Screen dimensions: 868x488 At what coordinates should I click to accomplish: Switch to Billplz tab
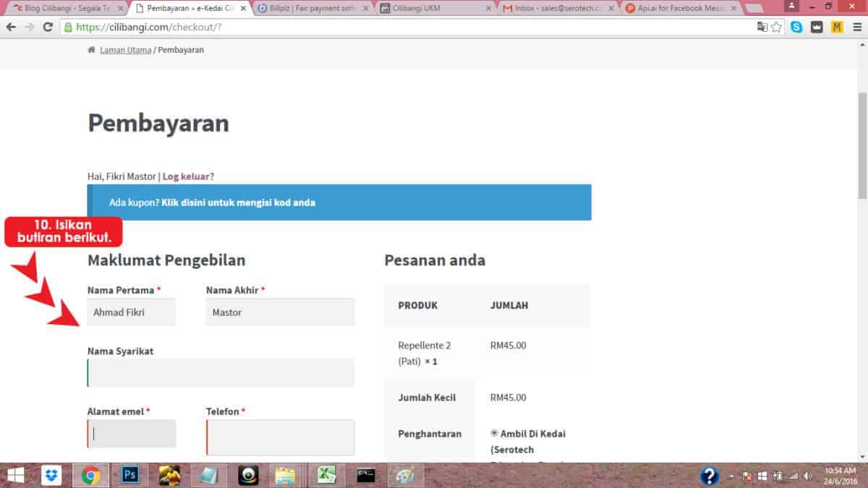pyautogui.click(x=311, y=8)
